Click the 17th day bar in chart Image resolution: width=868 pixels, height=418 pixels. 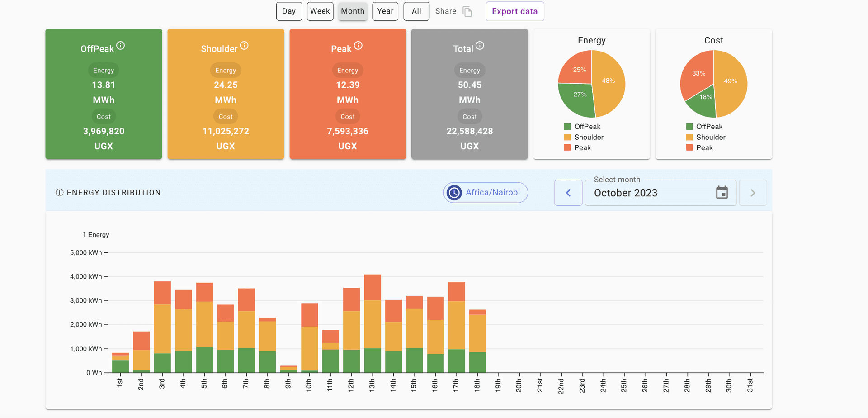(457, 328)
